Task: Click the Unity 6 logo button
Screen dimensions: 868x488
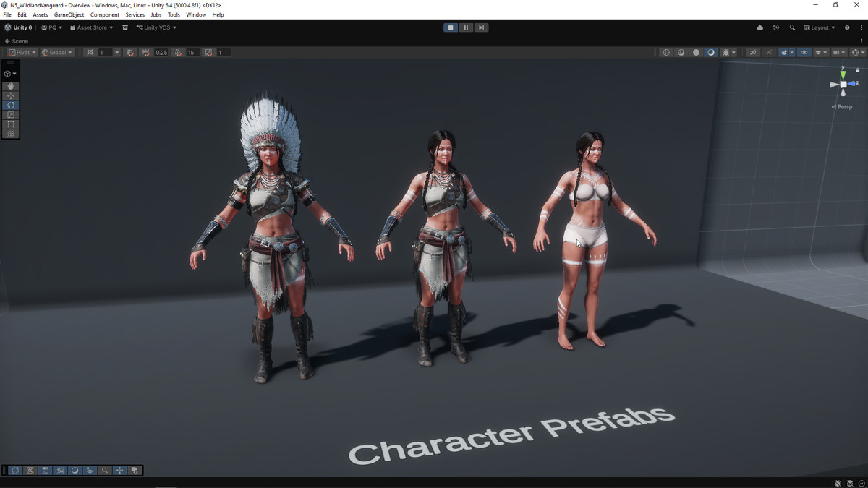Action: point(18,27)
